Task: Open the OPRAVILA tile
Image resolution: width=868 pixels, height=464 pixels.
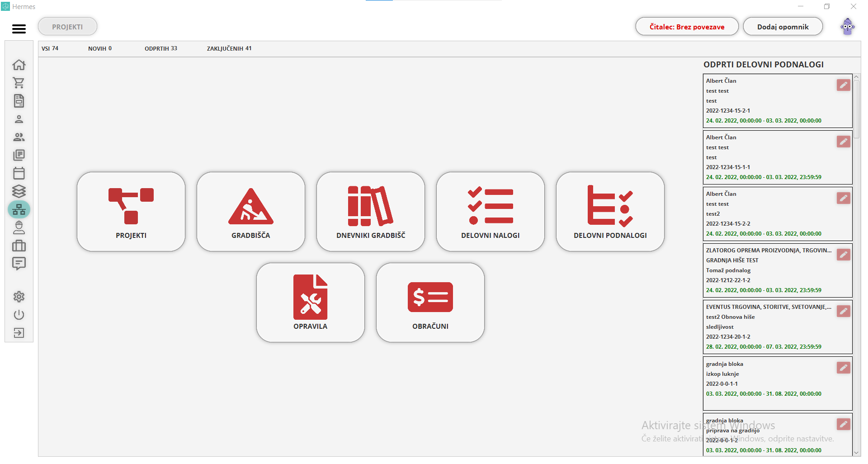Action: (x=311, y=303)
